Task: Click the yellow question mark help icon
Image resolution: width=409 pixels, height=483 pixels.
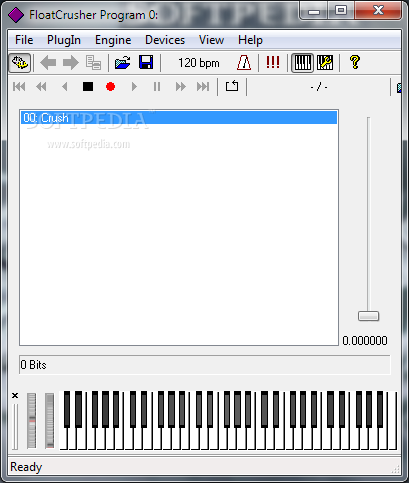Action: coord(355,63)
